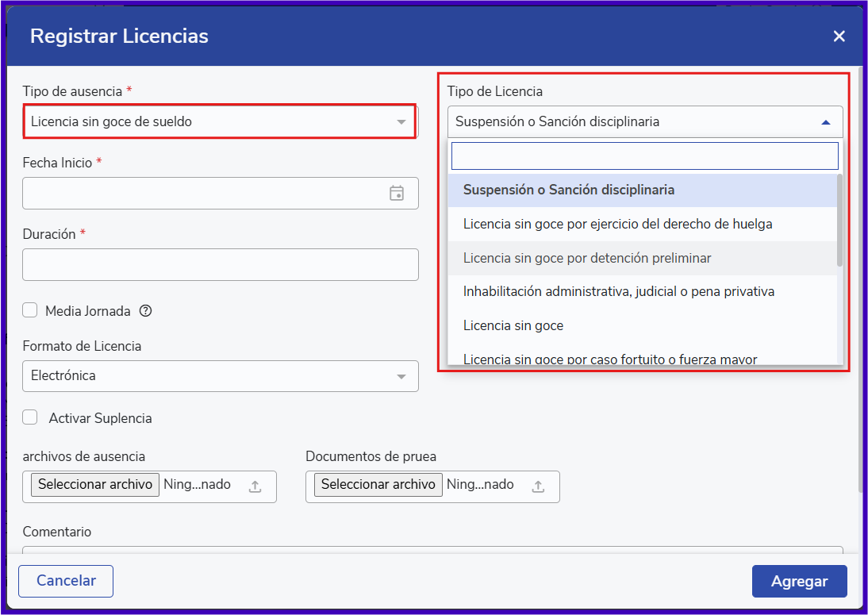This screenshot has width=868, height=615.
Task: Select the plain Licencia sin goce option
Action: click(x=513, y=325)
